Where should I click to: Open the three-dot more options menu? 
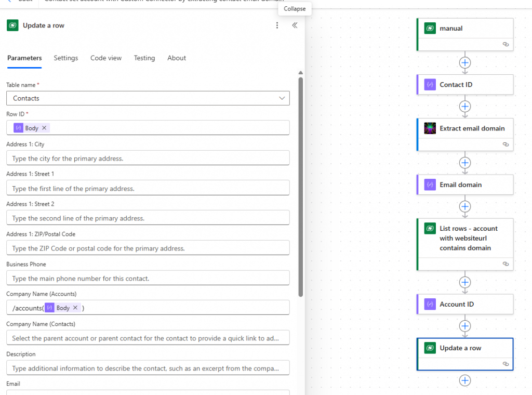point(277,25)
